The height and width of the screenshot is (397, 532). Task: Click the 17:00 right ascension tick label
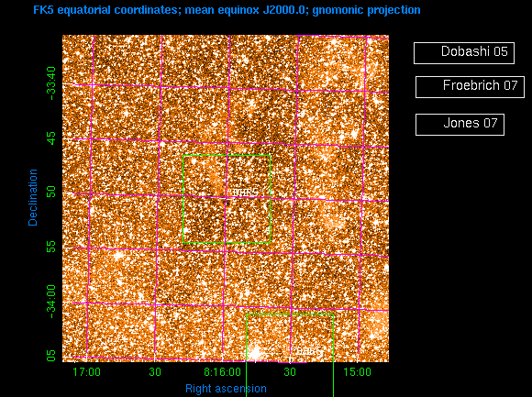[x=87, y=372]
